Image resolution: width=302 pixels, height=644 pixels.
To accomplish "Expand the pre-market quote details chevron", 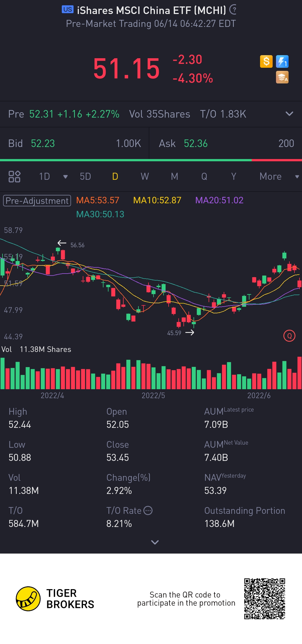I will point(289,114).
